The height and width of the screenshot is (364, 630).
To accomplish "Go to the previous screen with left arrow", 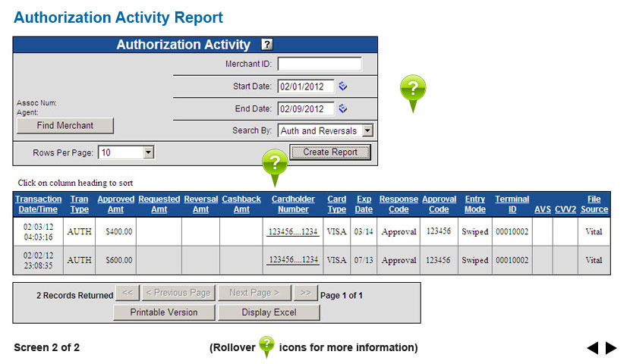I will [x=593, y=348].
